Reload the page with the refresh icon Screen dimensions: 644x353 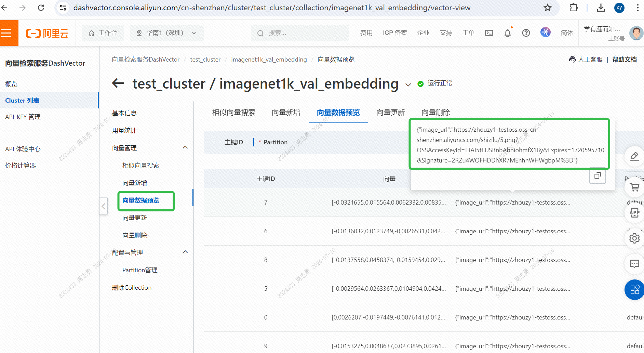pos(41,8)
